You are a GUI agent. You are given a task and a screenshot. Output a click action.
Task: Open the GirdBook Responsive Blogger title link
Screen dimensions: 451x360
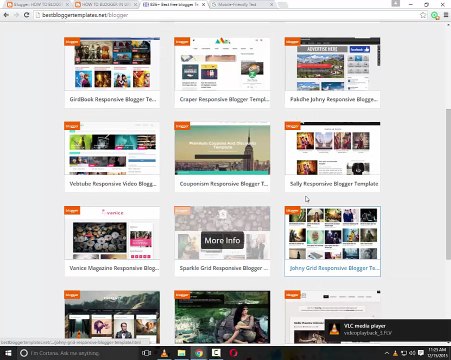coord(113,99)
